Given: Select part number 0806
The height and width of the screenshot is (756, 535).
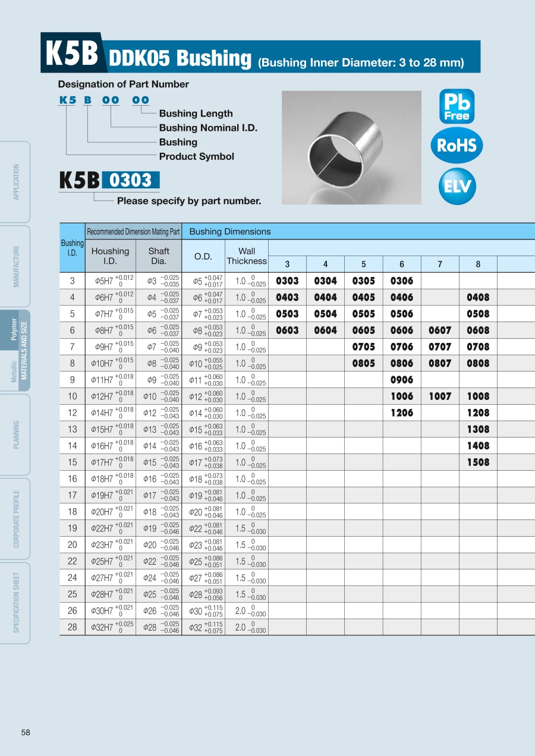Looking at the screenshot, I should point(402,364).
